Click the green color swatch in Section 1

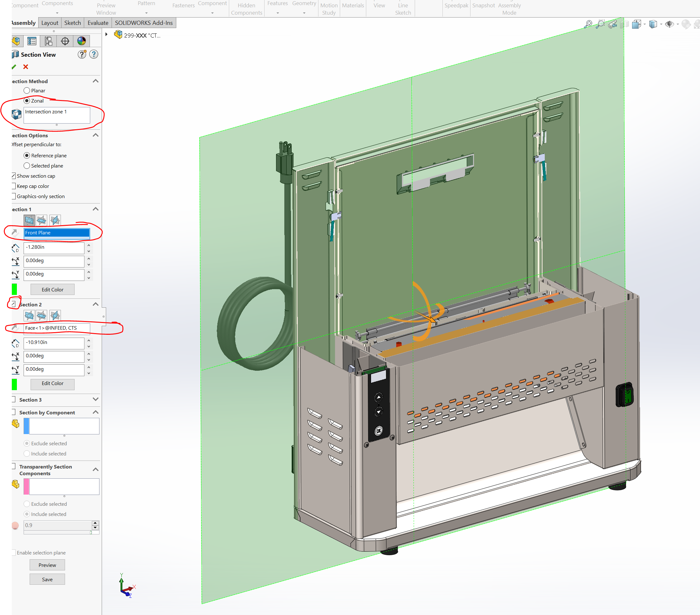[14, 290]
